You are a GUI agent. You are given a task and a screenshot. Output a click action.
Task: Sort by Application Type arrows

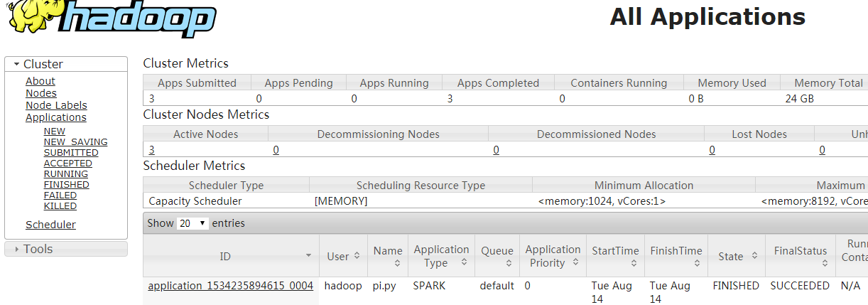[x=463, y=262]
